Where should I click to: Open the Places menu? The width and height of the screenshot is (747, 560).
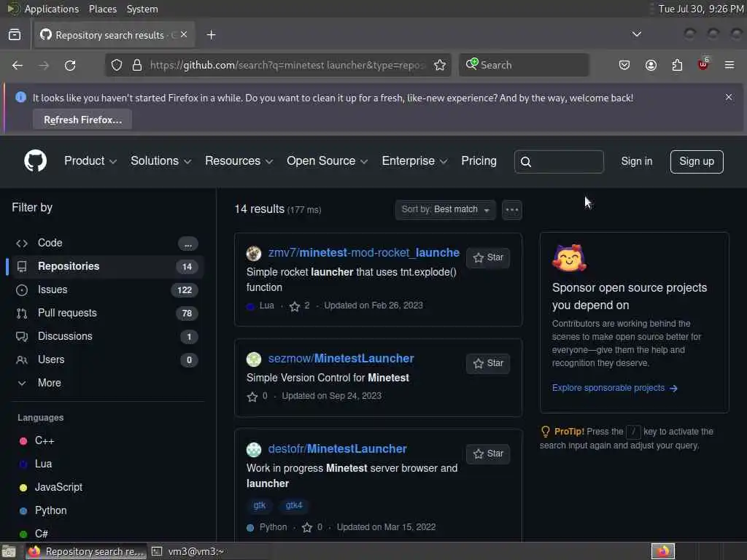click(102, 9)
